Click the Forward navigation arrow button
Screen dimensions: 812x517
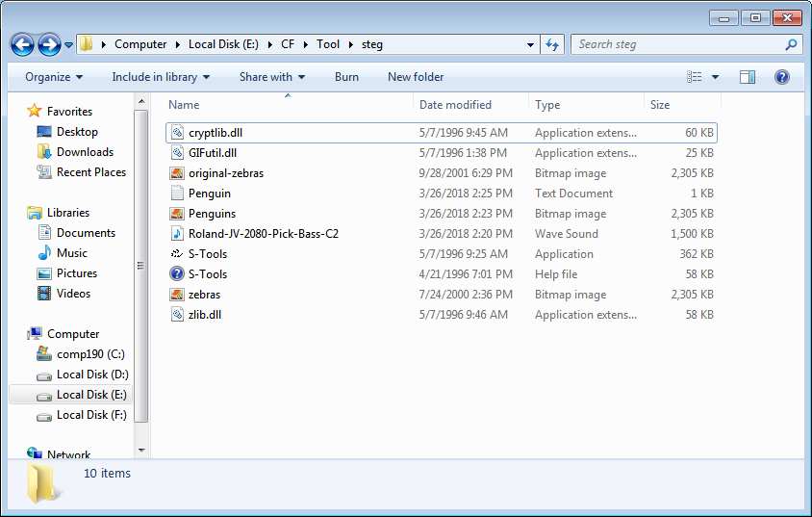[x=49, y=44]
